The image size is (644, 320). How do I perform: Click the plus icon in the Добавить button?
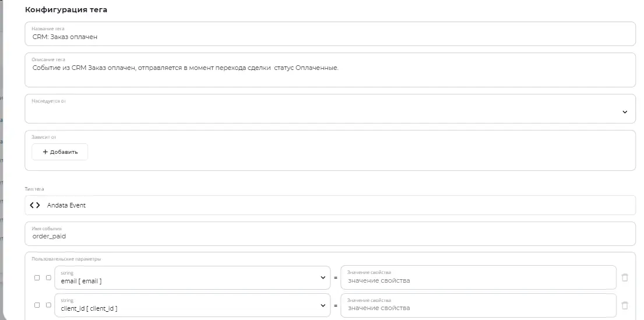point(45,152)
